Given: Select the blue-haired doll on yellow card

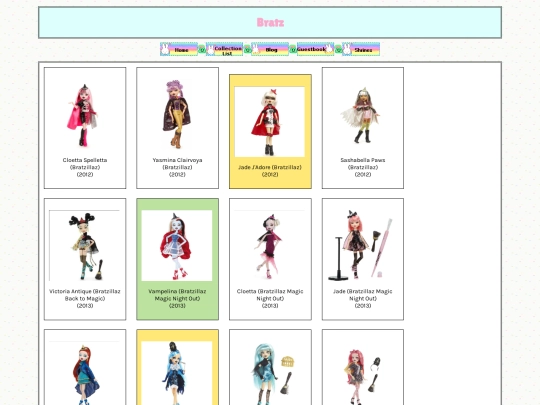Looking at the screenshot, I should tap(177, 373).
